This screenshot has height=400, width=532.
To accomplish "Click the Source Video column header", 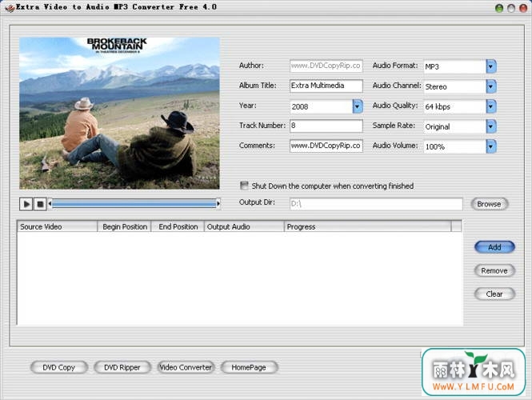I will click(x=57, y=226).
